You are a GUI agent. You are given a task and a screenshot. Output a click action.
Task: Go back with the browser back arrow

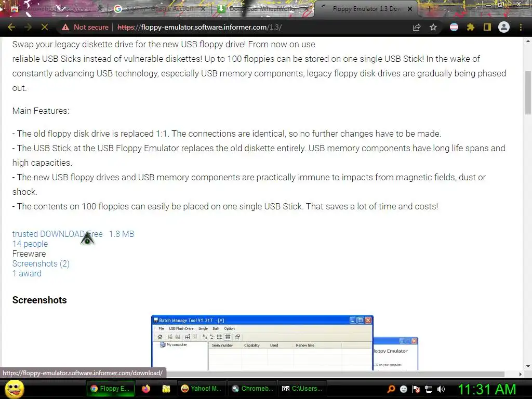pyautogui.click(x=11, y=27)
